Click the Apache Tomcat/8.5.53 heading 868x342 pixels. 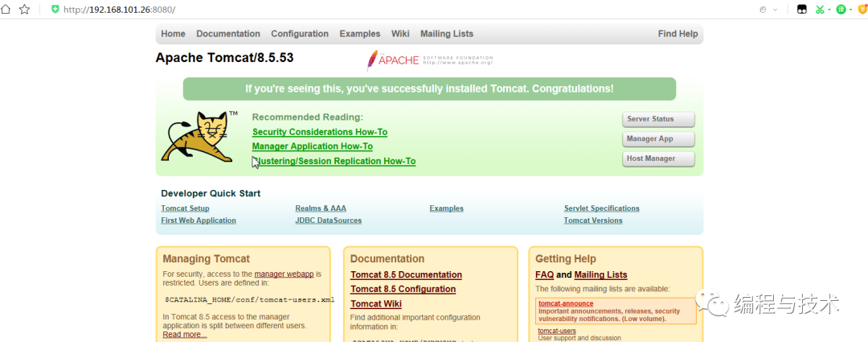coord(225,58)
